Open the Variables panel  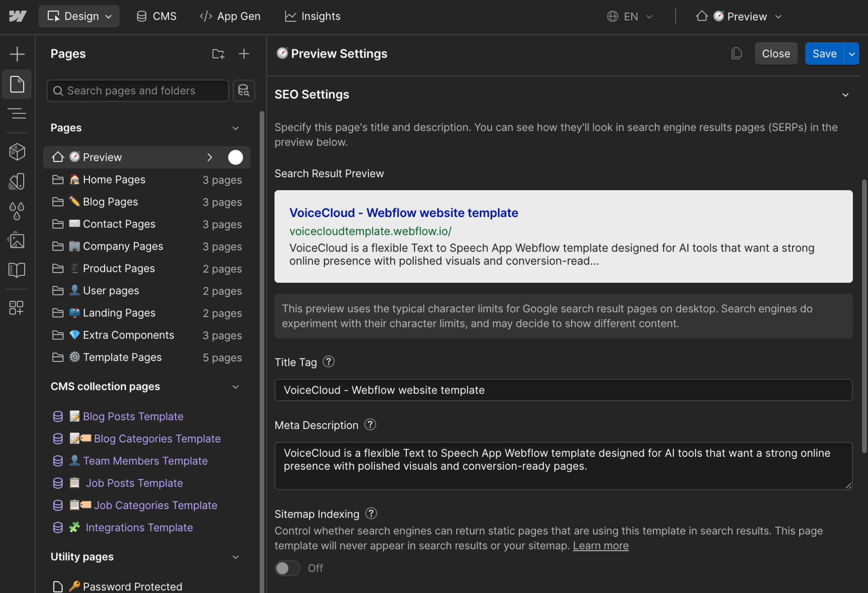17,211
